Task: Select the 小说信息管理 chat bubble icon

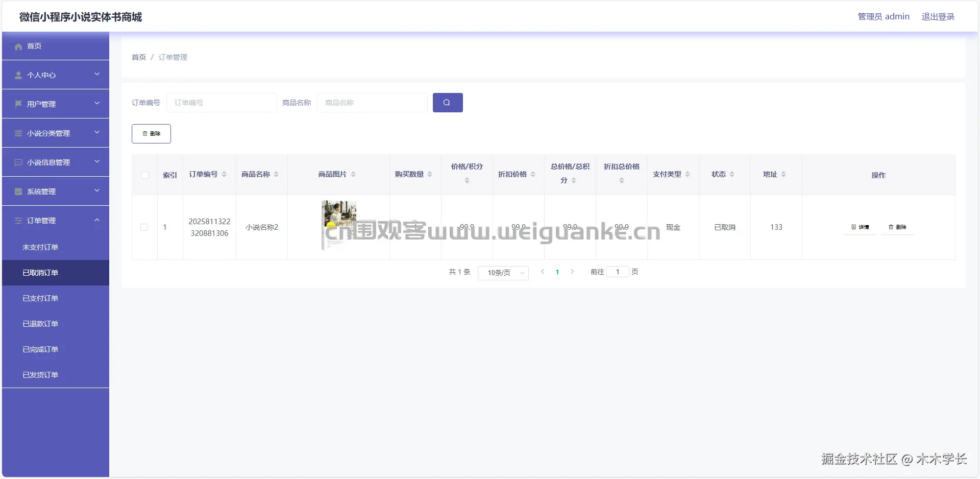Action: tap(18, 162)
